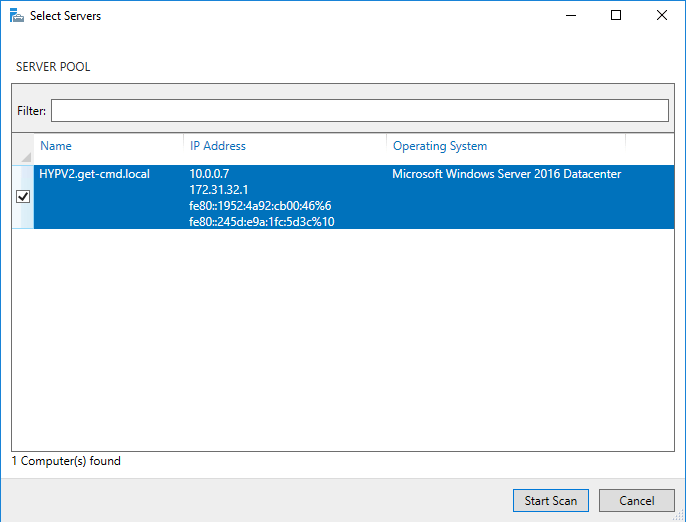Screen dimensions: 686x522
Task: Close the Select Servers window
Action: (662, 15)
